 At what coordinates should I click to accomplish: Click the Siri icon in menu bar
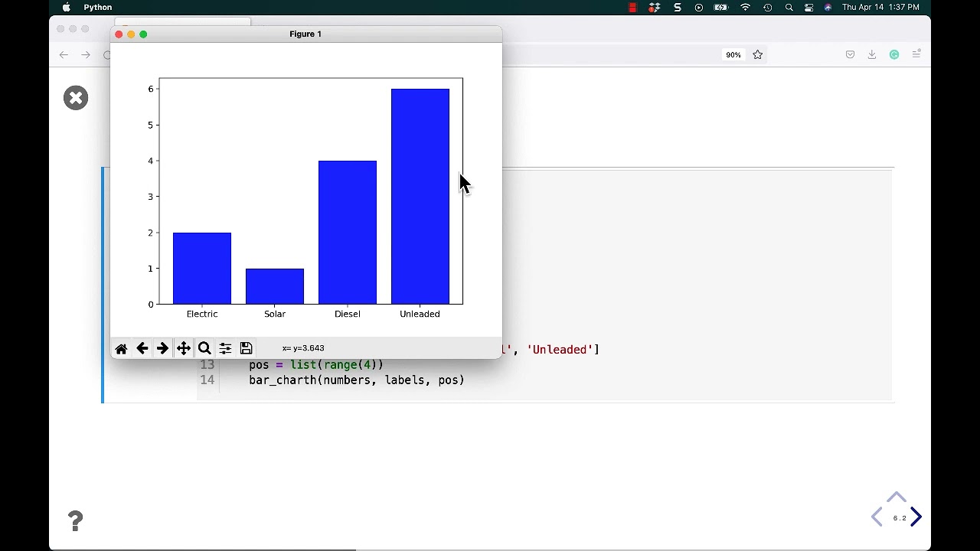(x=828, y=7)
